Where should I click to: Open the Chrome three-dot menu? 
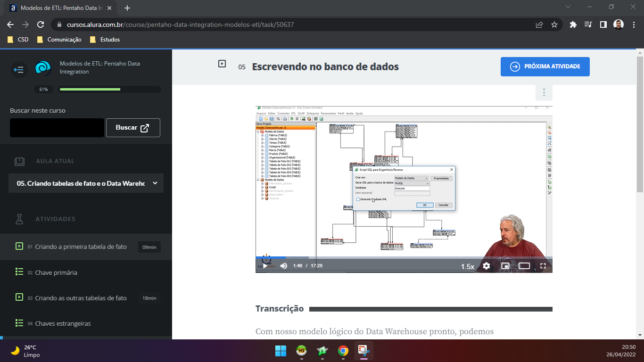tap(633, 25)
